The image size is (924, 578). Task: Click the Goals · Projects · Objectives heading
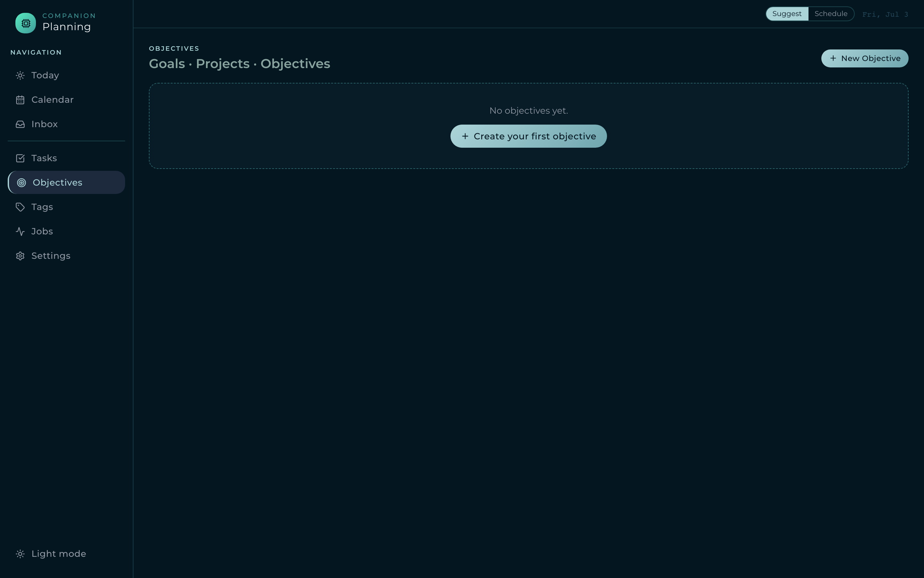point(239,64)
